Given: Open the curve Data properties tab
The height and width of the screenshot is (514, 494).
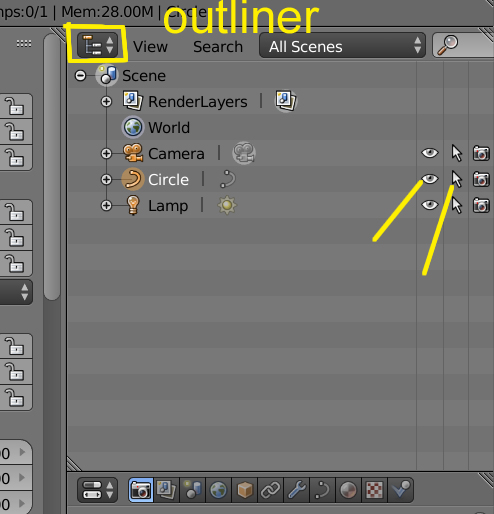Looking at the screenshot, I should [x=323, y=490].
